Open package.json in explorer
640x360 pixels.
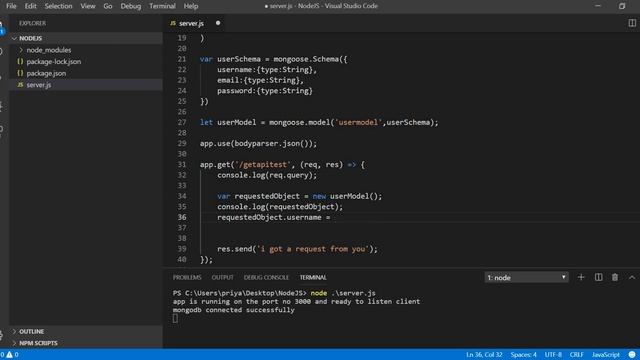click(x=46, y=73)
